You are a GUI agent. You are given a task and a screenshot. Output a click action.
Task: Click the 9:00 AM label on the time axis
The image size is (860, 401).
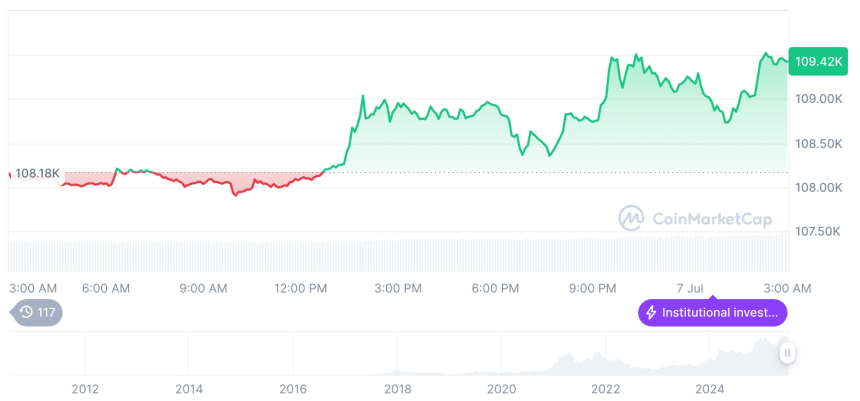[x=203, y=288]
